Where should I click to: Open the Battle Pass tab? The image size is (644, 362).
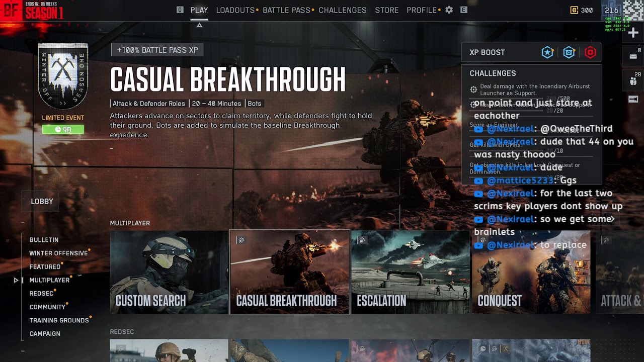click(286, 10)
